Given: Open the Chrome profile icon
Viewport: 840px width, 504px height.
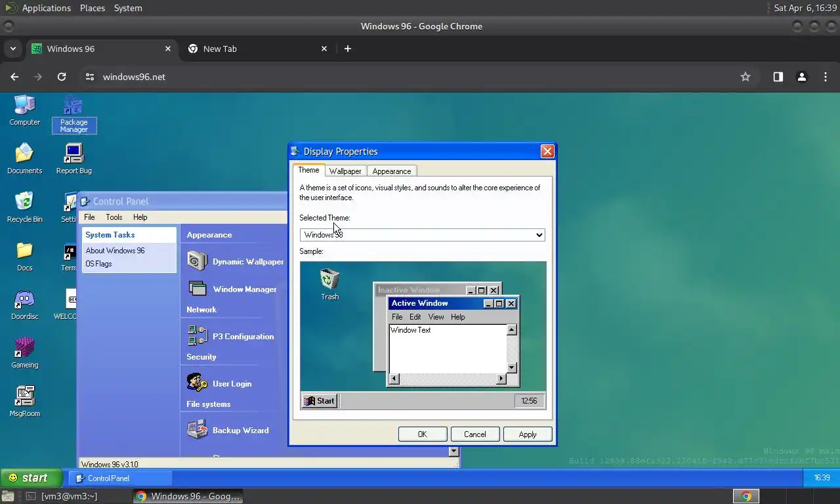Looking at the screenshot, I should coord(801,77).
